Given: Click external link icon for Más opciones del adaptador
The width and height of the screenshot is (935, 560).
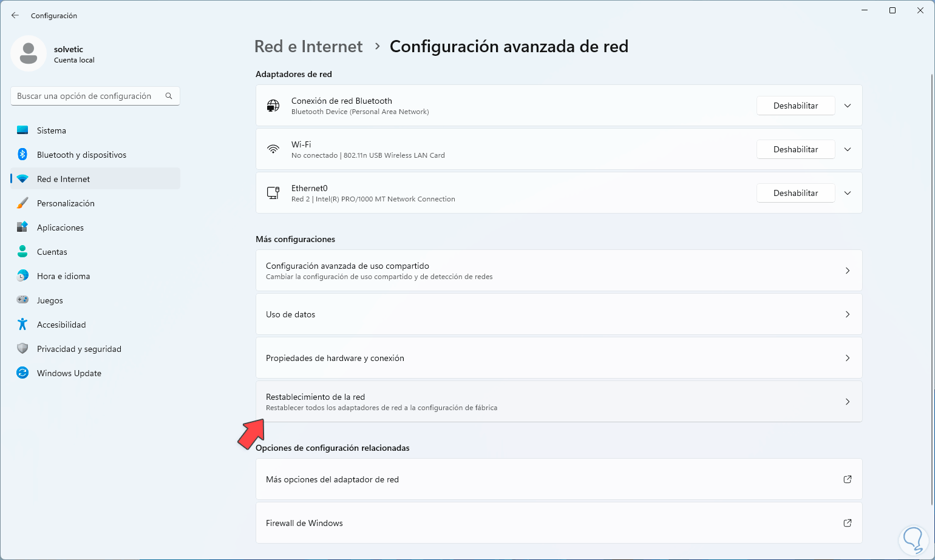Looking at the screenshot, I should point(848,479).
